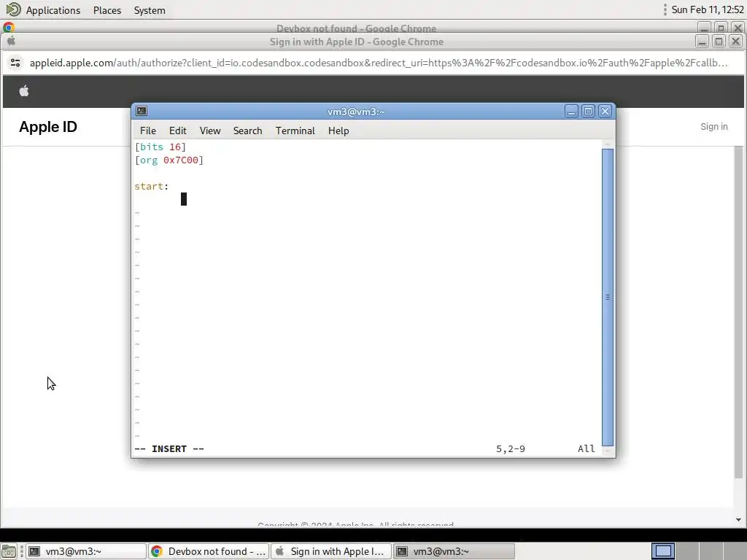
Task: Close the Sign in with Apple ID Chrome window
Action: point(735,42)
